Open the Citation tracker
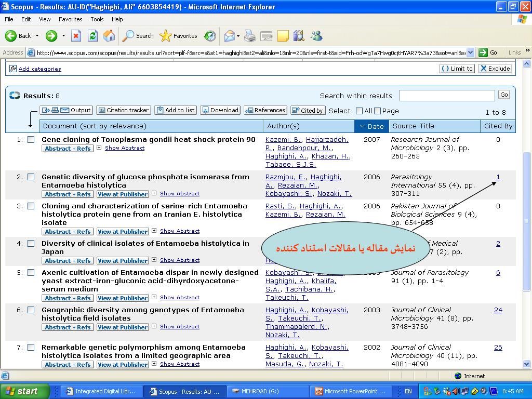This screenshot has width=532, height=399. point(124,110)
